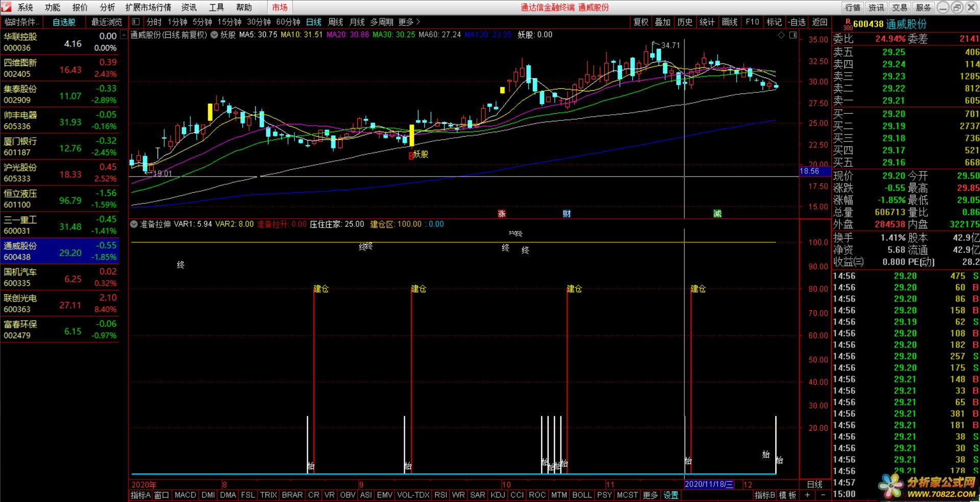Open F10 company info
Image resolution: width=980 pixels, height=502 pixels.
tap(752, 22)
